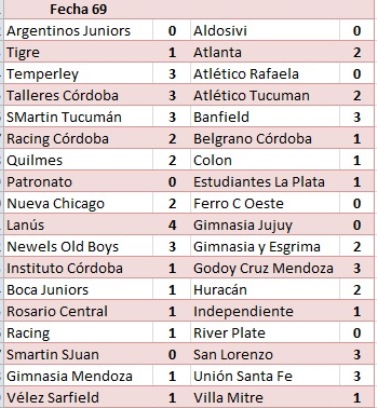377x408 pixels.
Task: Select the Temperley cell
Action: 78,74
